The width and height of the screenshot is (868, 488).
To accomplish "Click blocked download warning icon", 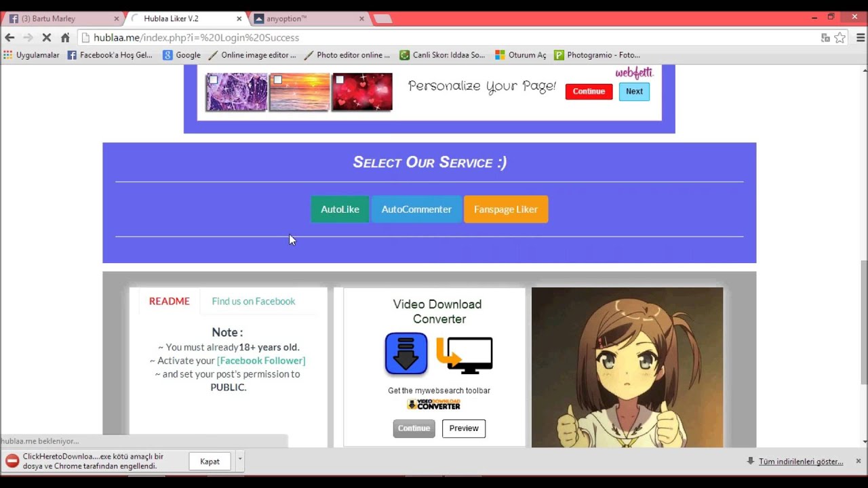I will point(12,462).
